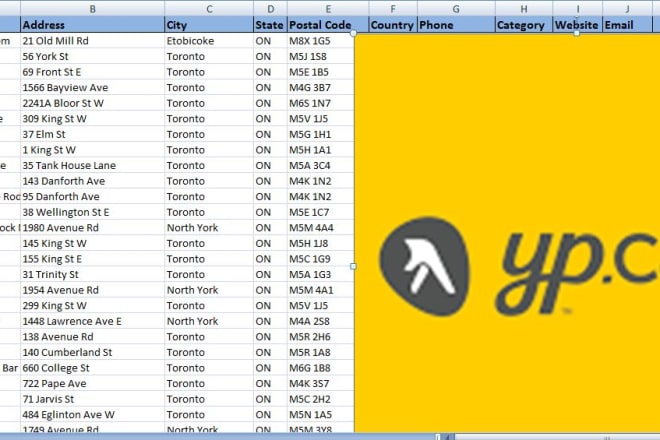The width and height of the screenshot is (660, 440).
Task: Click the Etobicoke city cell
Action: [x=209, y=41]
